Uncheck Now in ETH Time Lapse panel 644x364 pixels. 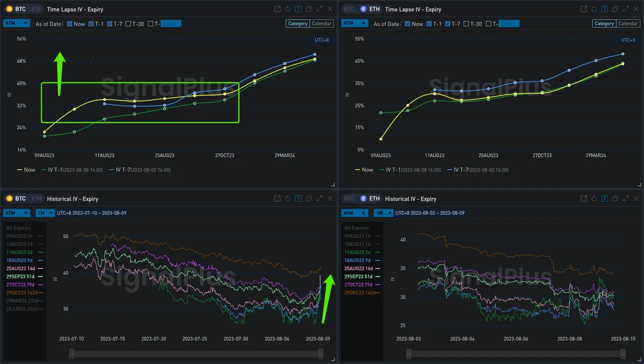(x=408, y=24)
